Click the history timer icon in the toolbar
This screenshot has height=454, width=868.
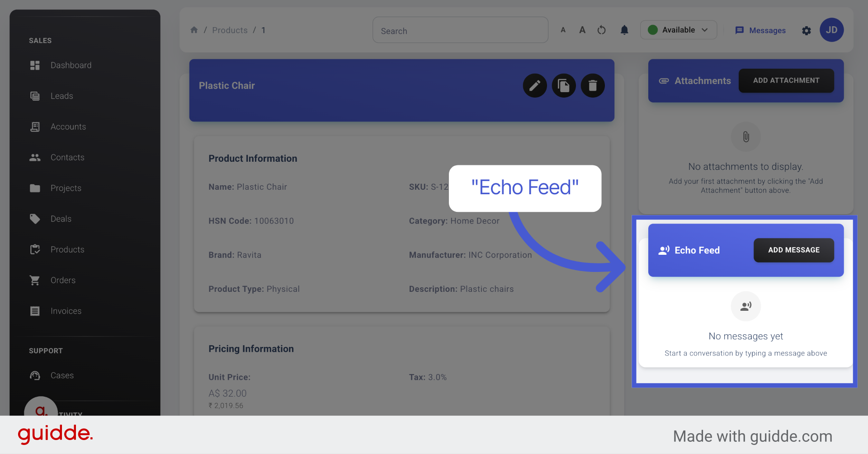click(601, 30)
